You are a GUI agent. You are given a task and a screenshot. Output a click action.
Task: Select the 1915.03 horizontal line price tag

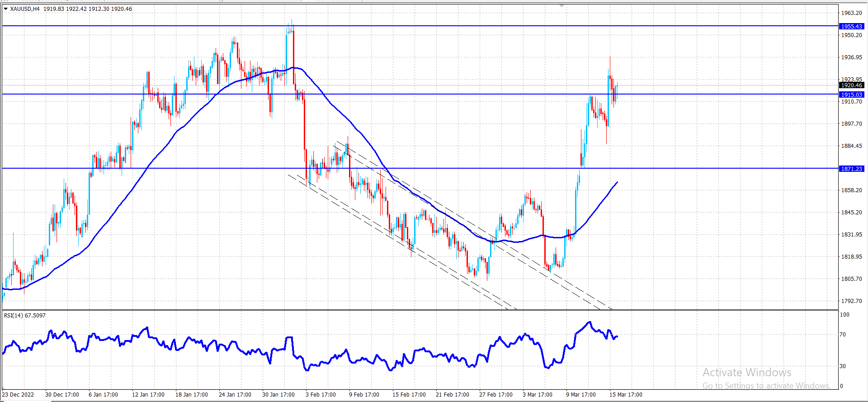[x=852, y=95]
